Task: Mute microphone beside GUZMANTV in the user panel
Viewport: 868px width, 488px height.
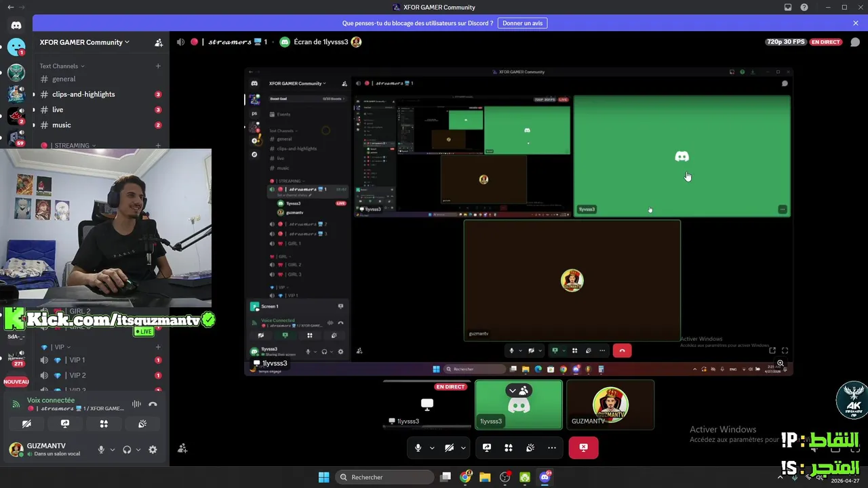Action: coord(101,449)
